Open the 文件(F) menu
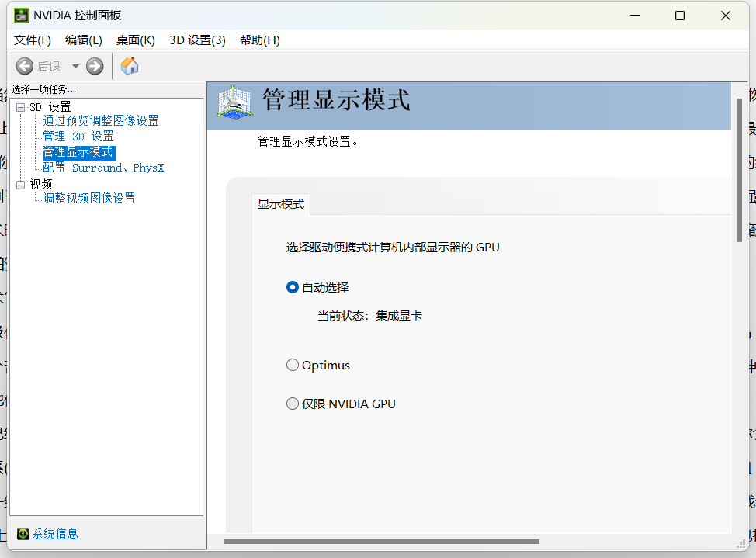The width and height of the screenshot is (756, 558). [33, 40]
